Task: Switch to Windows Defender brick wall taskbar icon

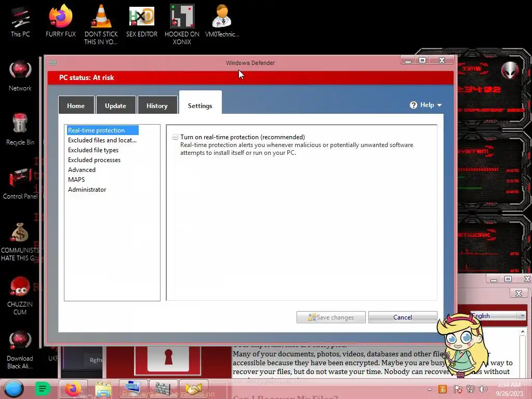Action: pos(163,389)
